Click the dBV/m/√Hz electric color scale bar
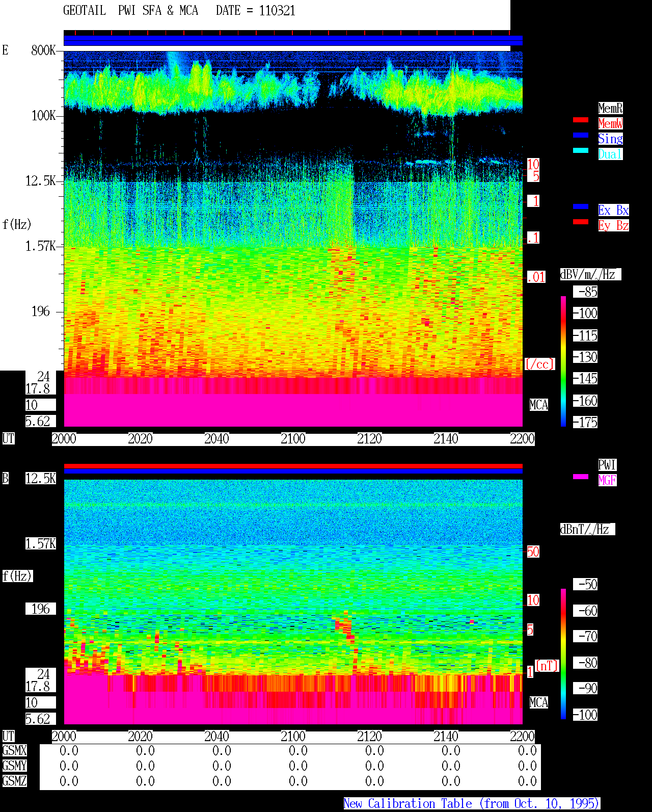The height and width of the screenshot is (812, 652). tap(563, 361)
